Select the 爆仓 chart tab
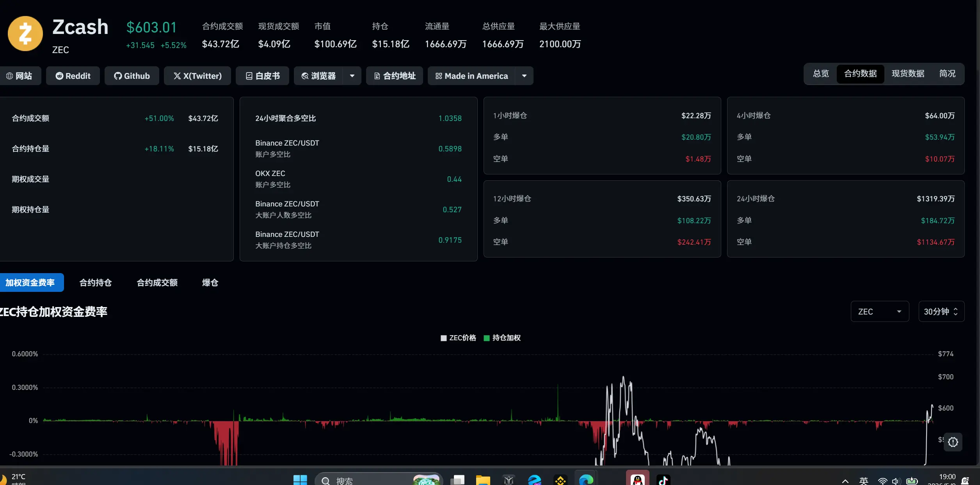Screen dimensions: 980x485 (210, 282)
